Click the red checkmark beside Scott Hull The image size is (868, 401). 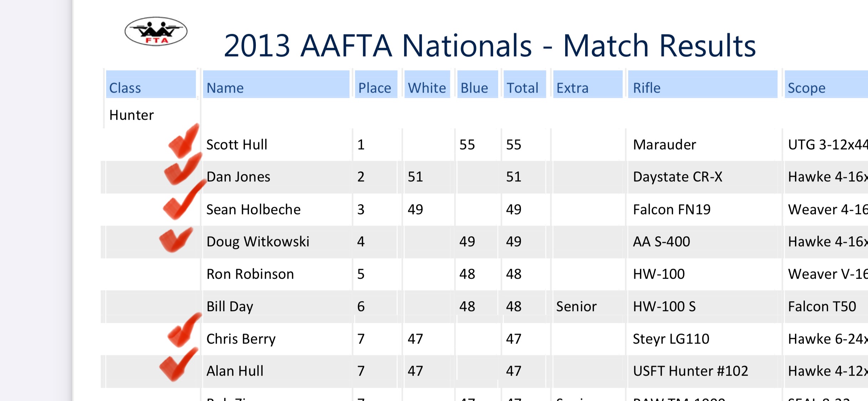[184, 140]
